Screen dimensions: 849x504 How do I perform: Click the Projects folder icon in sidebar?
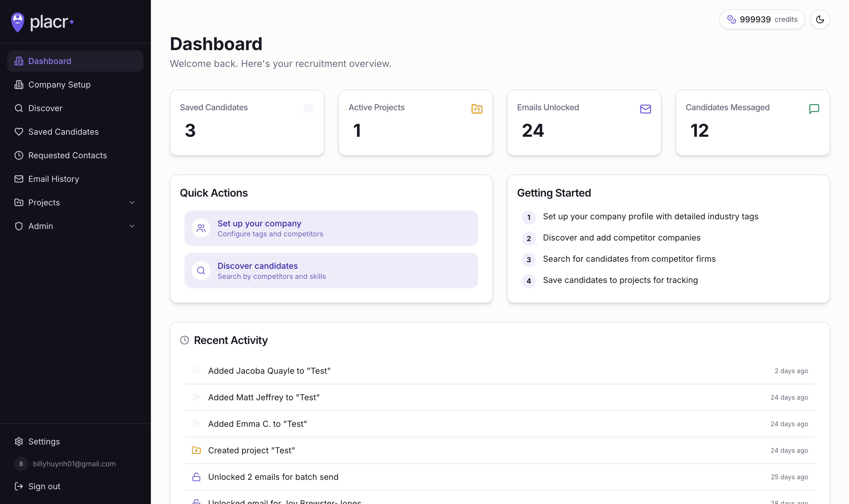tap(19, 202)
